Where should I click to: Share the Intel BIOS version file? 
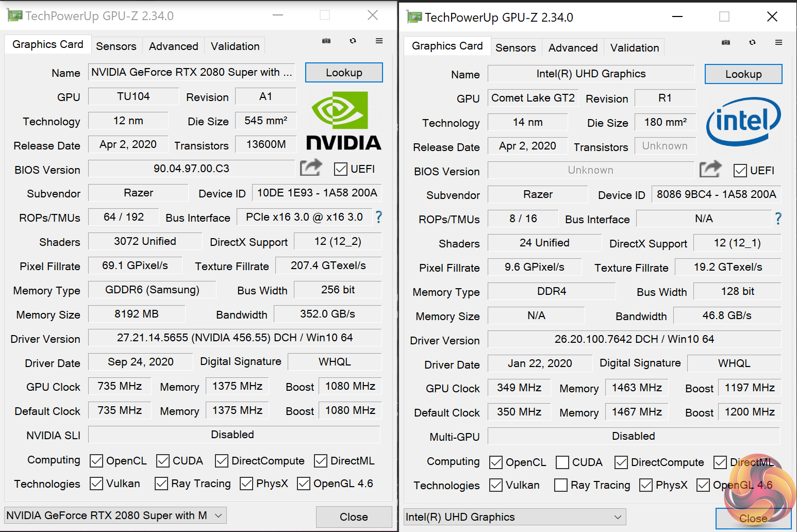(x=710, y=170)
